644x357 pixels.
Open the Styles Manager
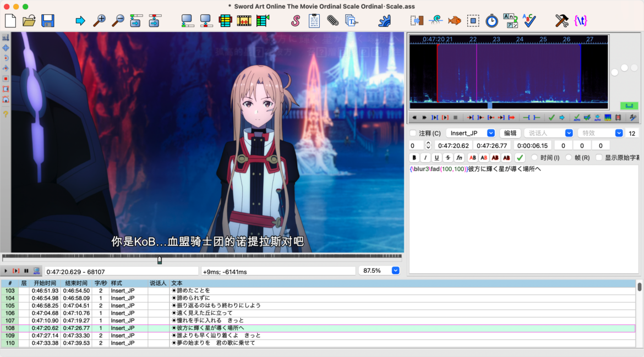tap(295, 20)
